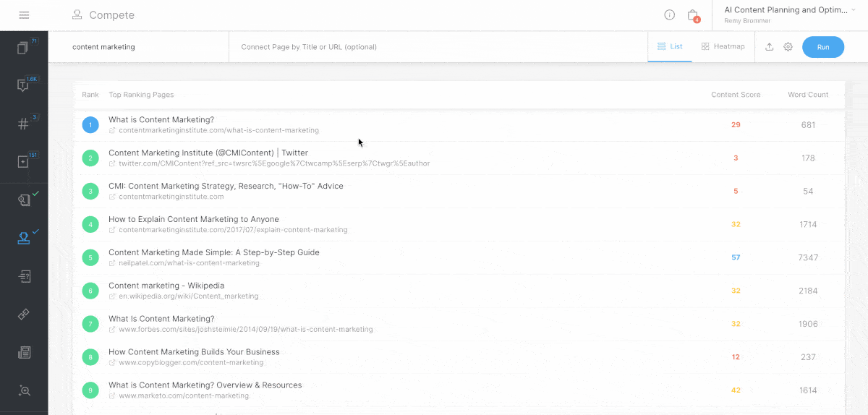Screen dimensions: 868x415
Task: Click content score 29 for rank 1
Action: (736, 125)
